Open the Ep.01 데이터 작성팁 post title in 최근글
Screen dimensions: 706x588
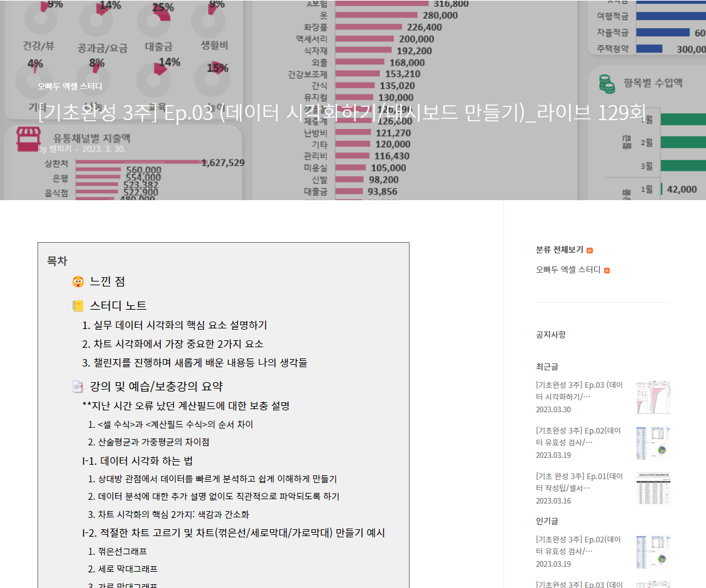[x=579, y=482]
